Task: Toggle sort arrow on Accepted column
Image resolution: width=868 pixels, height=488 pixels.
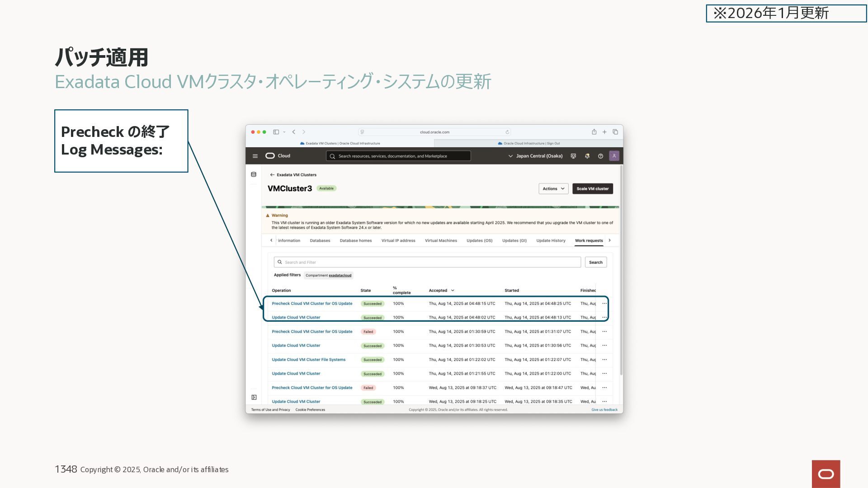Action: point(453,291)
